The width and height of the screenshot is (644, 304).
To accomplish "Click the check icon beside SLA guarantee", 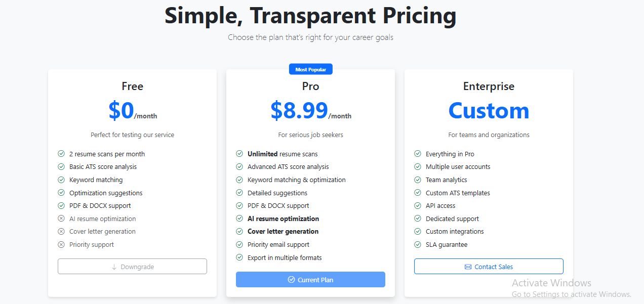I will tap(418, 244).
